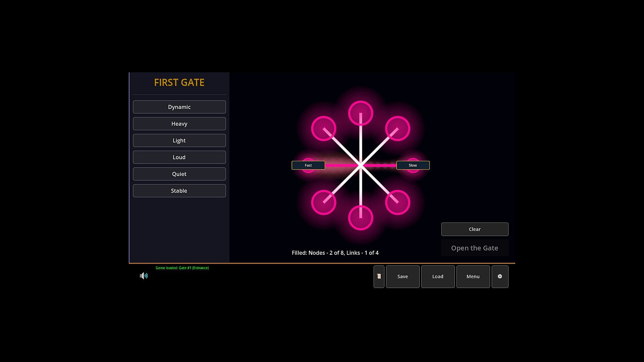Select the bottom node circle

click(x=361, y=218)
